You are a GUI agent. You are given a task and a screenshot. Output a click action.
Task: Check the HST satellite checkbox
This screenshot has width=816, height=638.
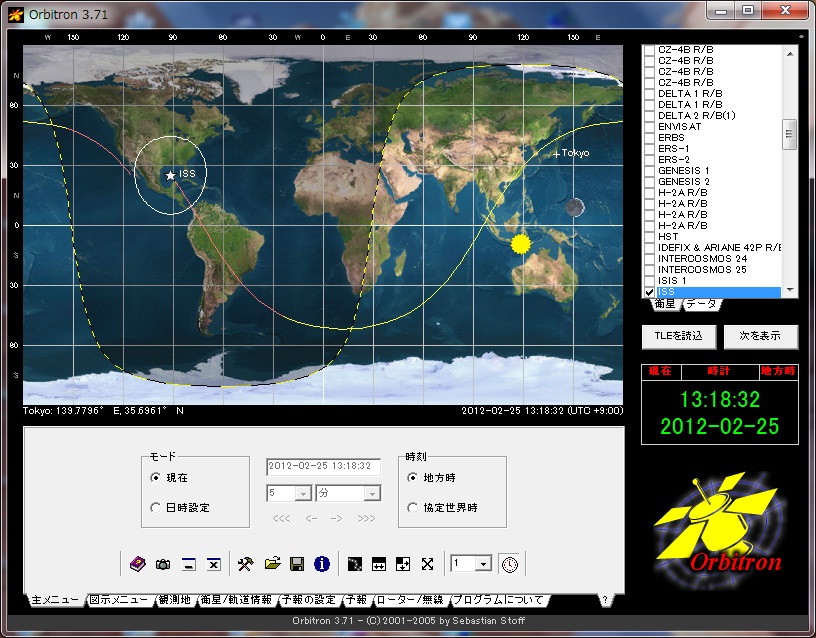coord(649,237)
